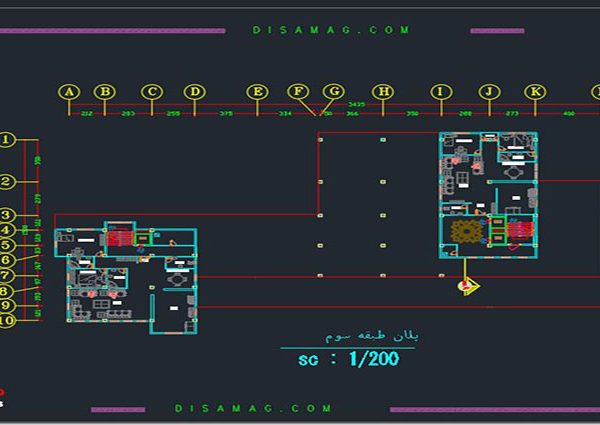Click column grid bubble H

383,92
